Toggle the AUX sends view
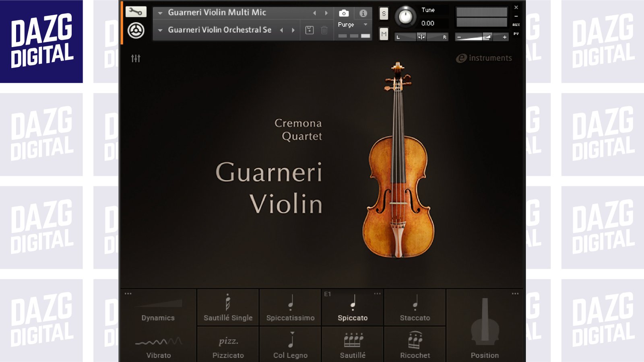This screenshot has width=644, height=362. (516, 25)
